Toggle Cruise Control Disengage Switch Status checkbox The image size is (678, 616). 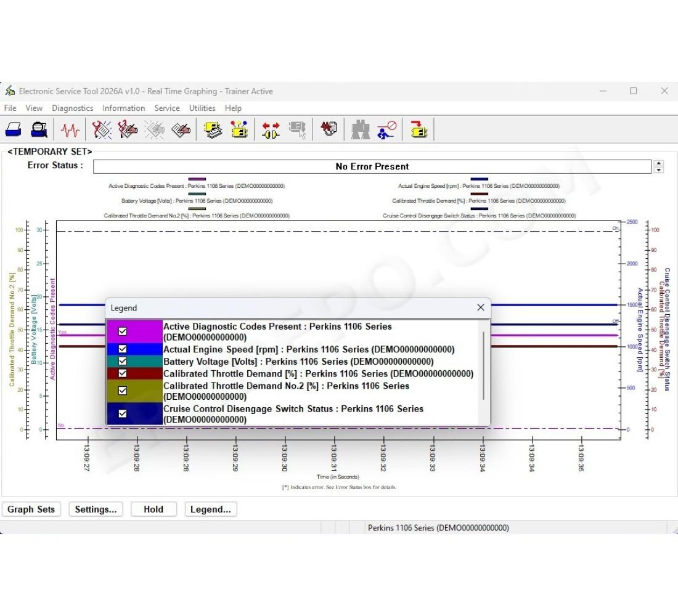tap(123, 414)
